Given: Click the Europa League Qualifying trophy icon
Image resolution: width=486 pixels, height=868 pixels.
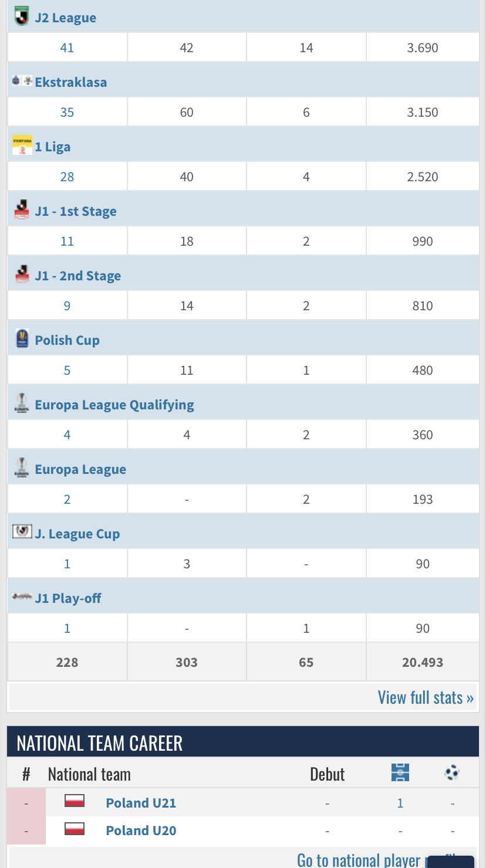Looking at the screenshot, I should 22,403.
